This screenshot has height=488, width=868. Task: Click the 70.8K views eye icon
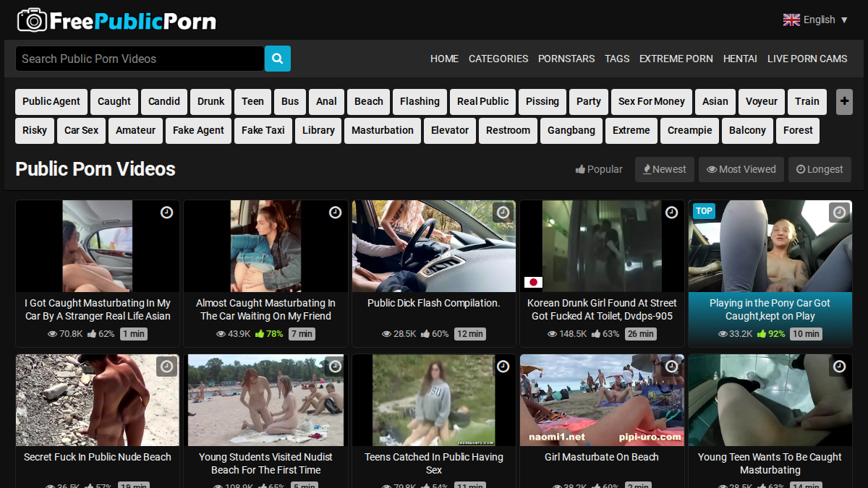[x=52, y=334]
